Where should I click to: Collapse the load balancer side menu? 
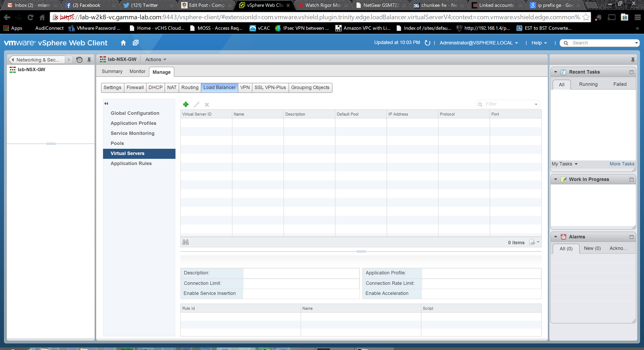[x=106, y=104]
